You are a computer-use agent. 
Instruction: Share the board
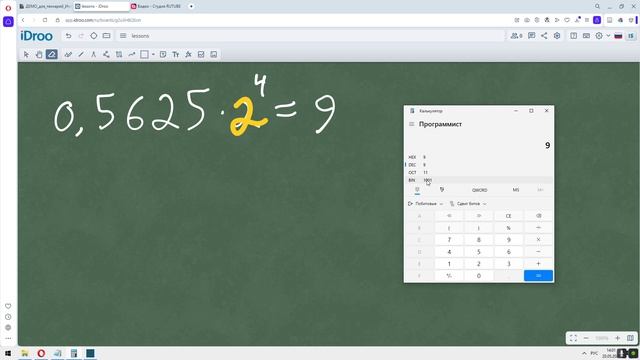tap(544, 36)
